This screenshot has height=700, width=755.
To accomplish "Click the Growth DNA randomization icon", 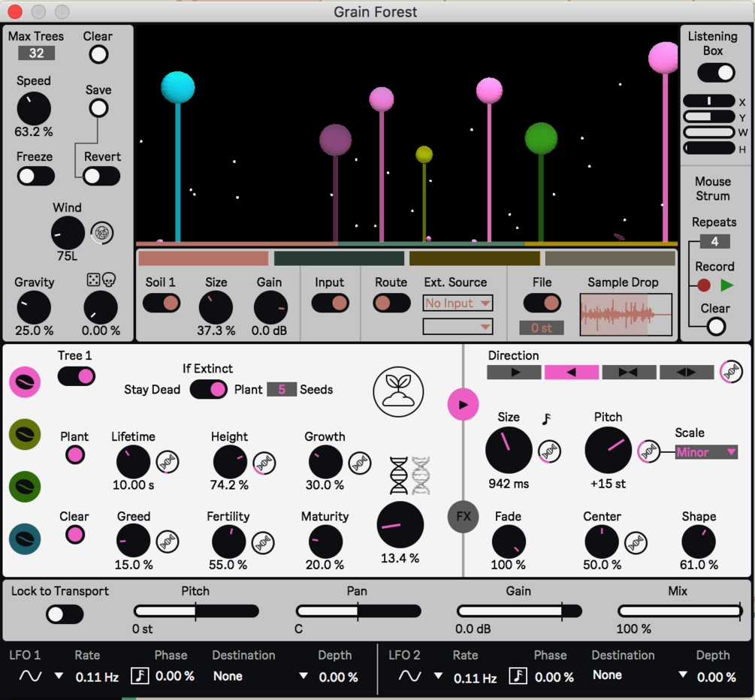I will (x=360, y=463).
